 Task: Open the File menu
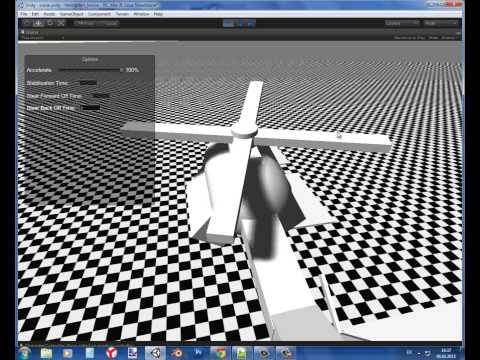pyautogui.click(x=23, y=14)
